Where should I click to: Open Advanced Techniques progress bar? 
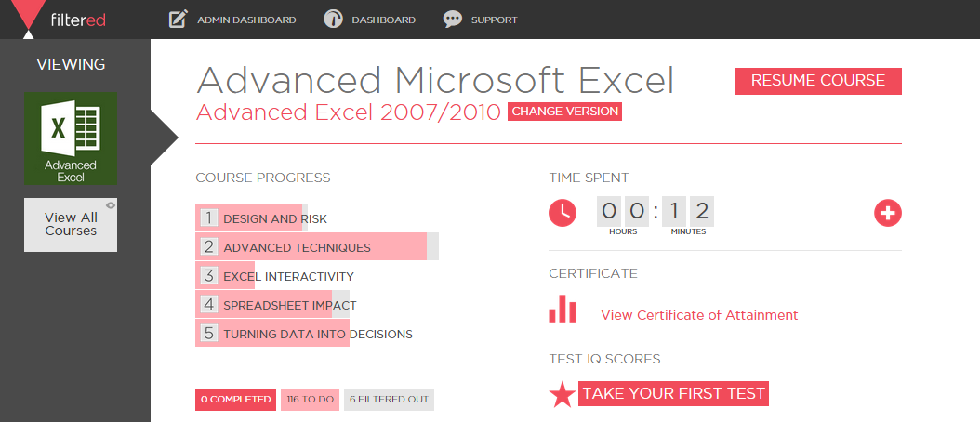(317, 247)
